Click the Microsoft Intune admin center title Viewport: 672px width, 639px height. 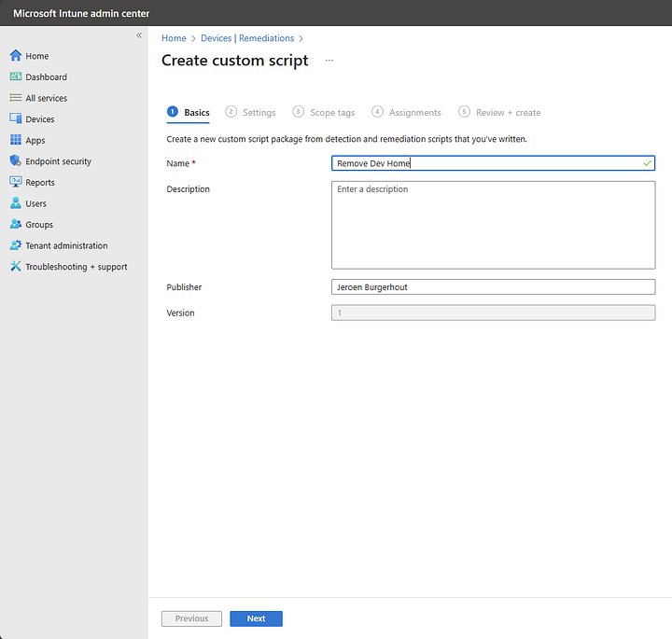[x=81, y=13]
